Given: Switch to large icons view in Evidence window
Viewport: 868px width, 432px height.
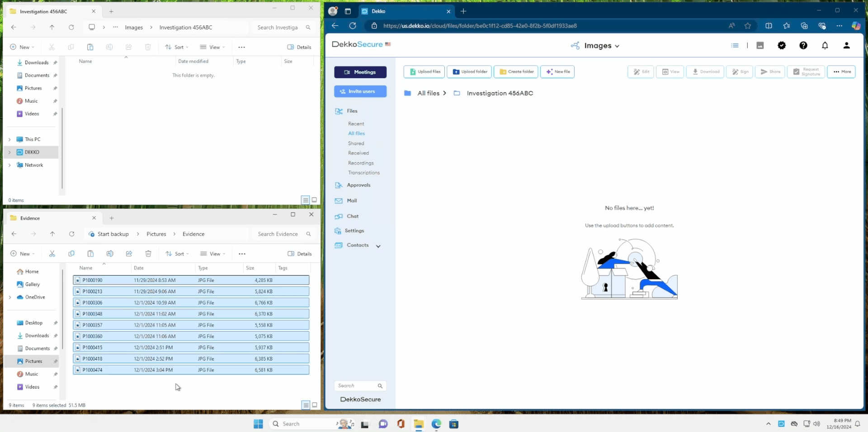Looking at the screenshot, I should pos(315,405).
